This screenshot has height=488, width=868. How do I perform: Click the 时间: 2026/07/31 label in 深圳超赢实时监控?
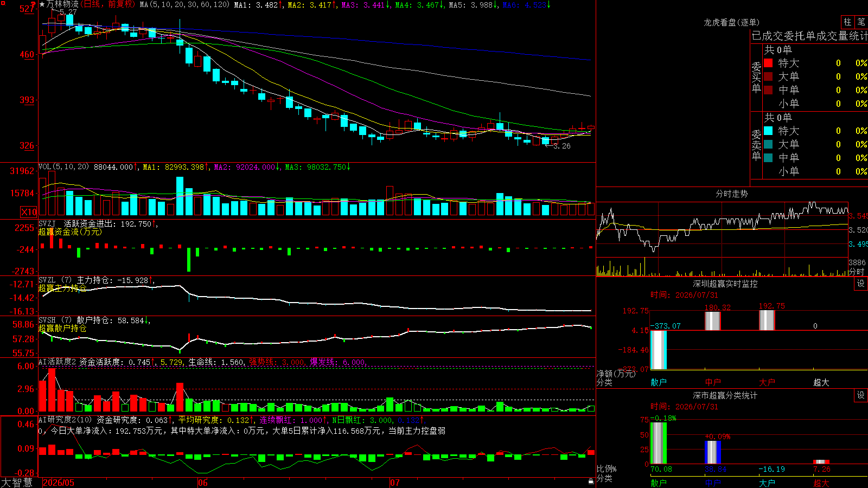684,295
